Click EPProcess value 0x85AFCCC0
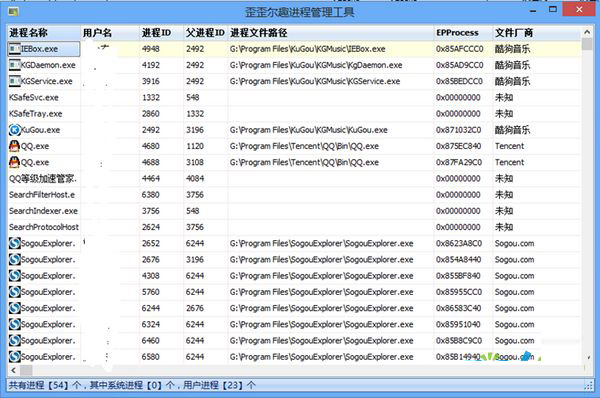The height and width of the screenshot is (398, 600). pyautogui.click(x=460, y=49)
